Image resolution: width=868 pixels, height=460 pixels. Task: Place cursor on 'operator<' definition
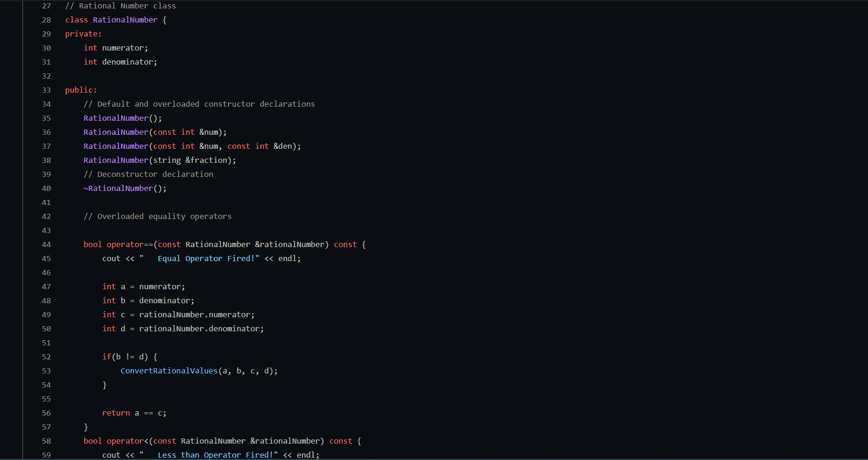click(127, 441)
